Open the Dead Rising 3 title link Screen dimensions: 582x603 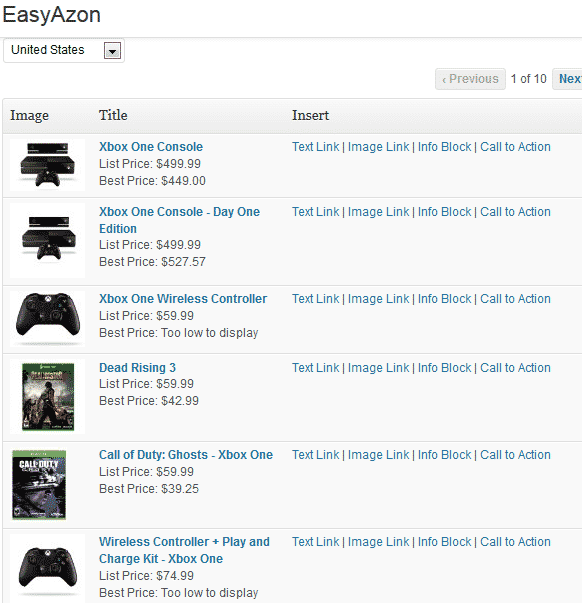(137, 367)
